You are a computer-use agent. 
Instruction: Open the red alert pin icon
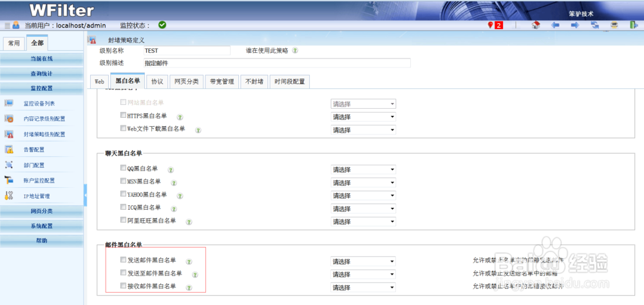[490, 26]
